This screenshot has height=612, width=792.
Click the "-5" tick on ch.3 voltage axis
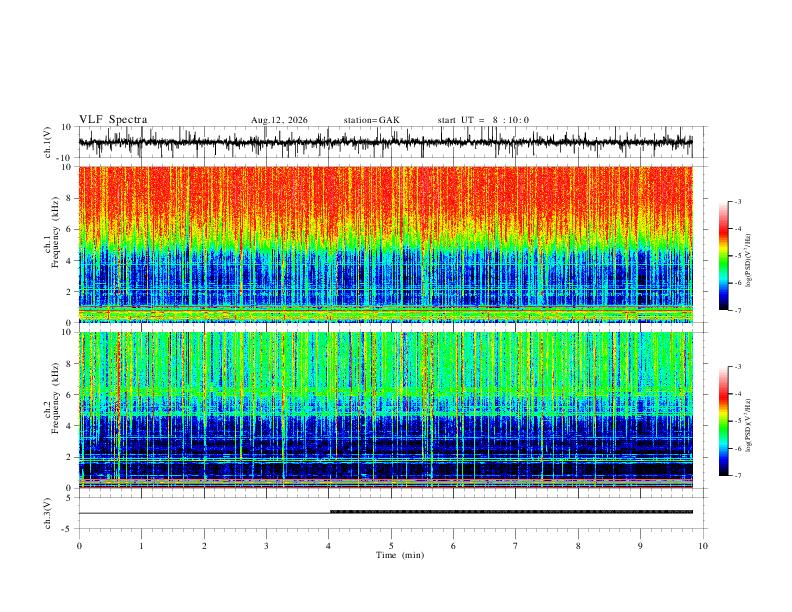67,529
